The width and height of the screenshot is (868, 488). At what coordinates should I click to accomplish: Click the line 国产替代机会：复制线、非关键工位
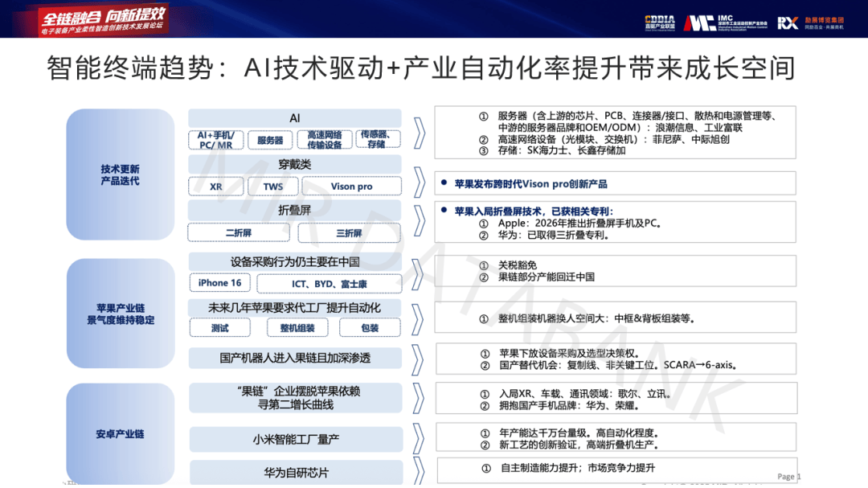pyautogui.click(x=618, y=365)
